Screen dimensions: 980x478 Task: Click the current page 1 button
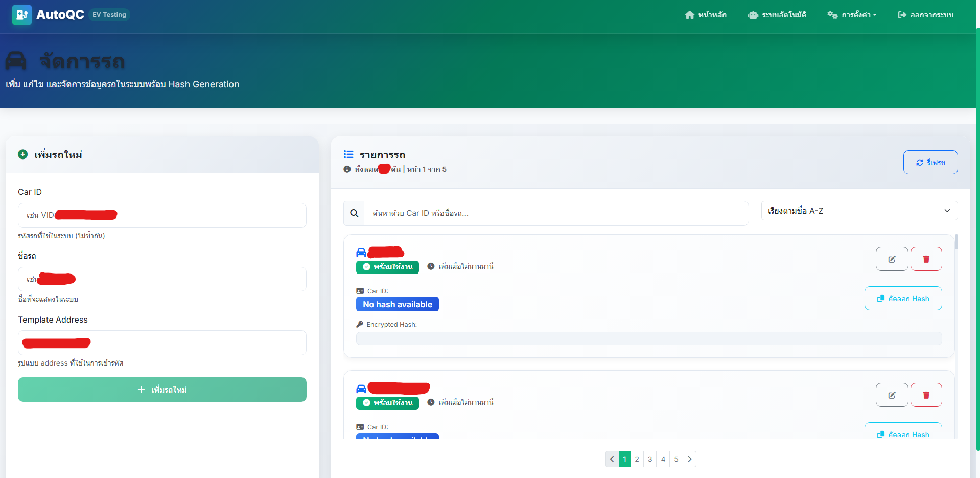point(624,459)
